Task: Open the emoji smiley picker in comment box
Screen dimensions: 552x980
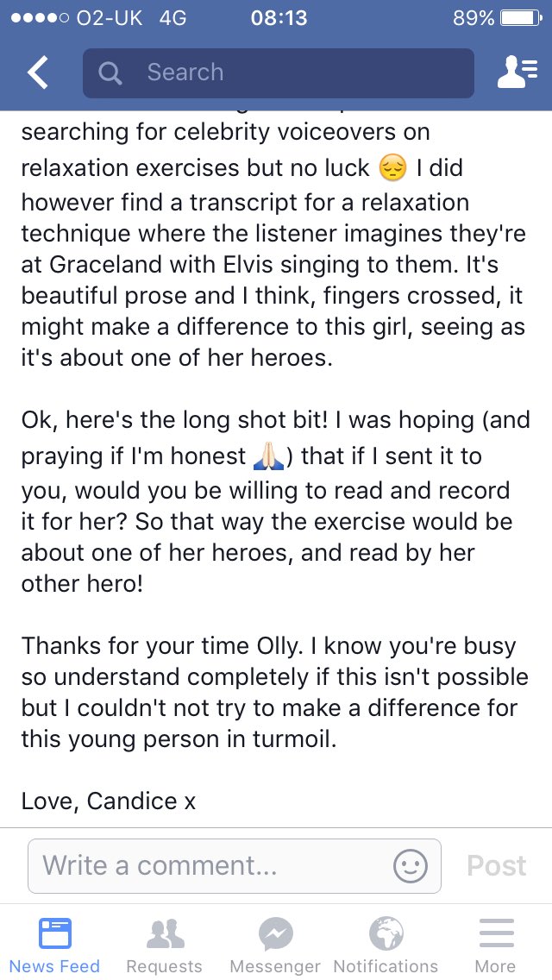Action: click(411, 866)
